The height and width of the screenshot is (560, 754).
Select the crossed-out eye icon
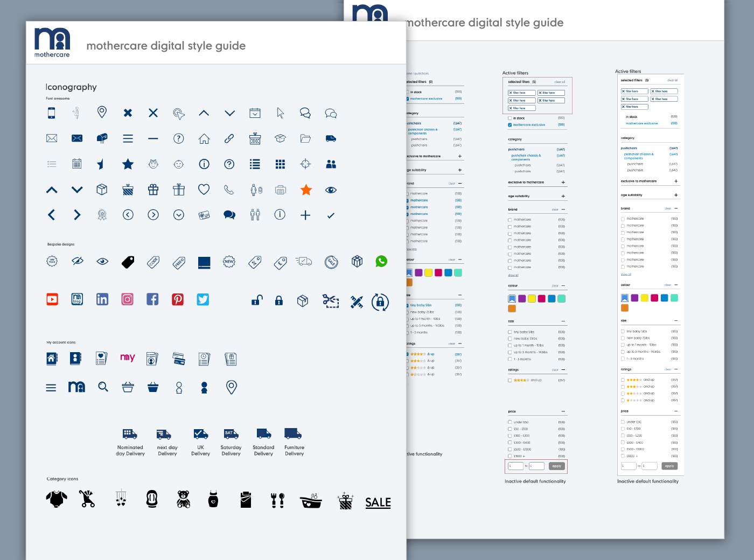(78, 261)
